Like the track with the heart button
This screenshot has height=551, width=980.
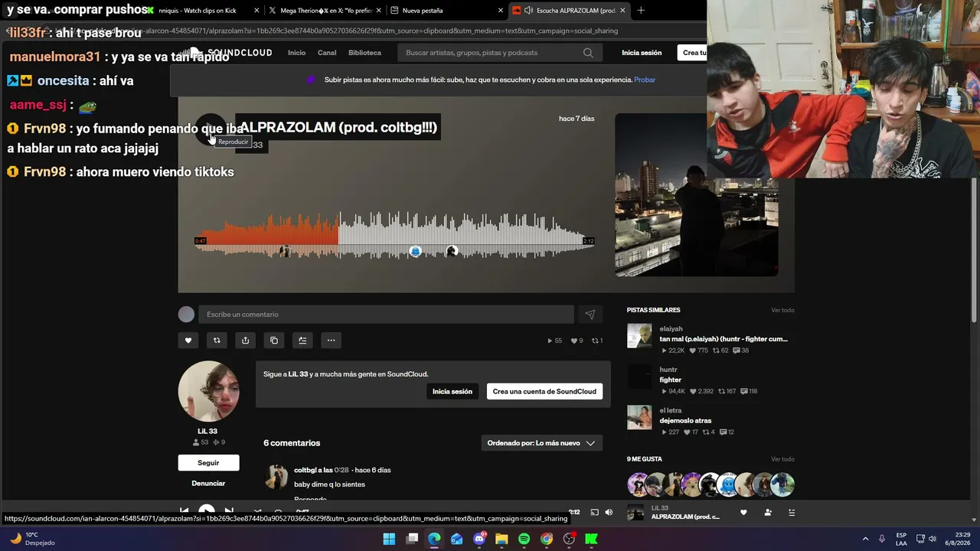[188, 341]
